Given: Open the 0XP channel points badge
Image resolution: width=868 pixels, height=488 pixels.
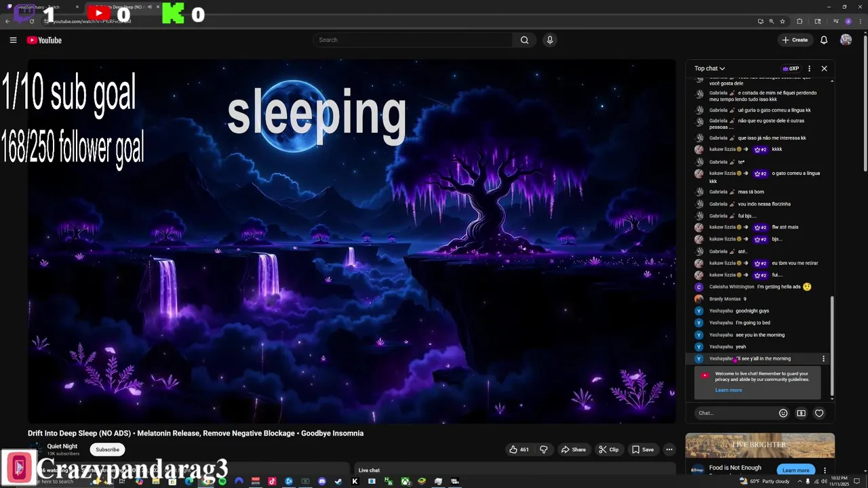Looking at the screenshot, I should click(791, 68).
